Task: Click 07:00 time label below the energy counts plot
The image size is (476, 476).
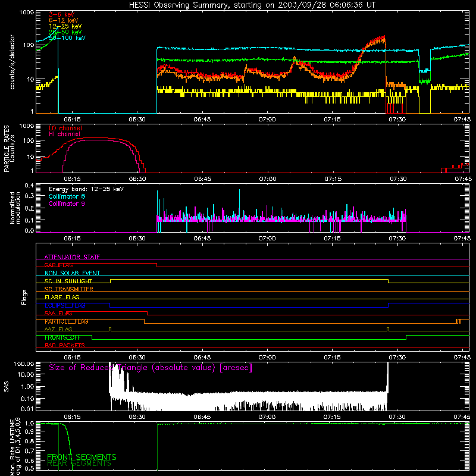Action: tap(267, 120)
